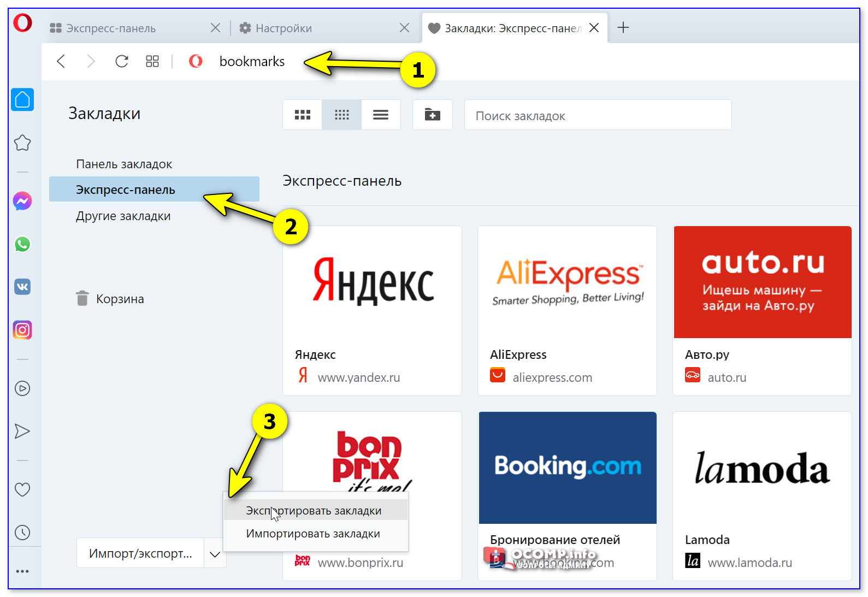Reload the page
The image size is (868, 597).
[122, 61]
